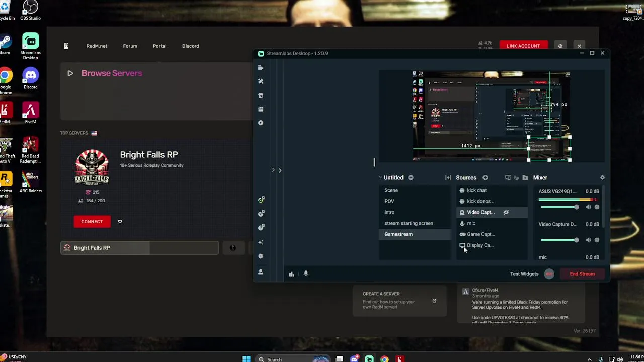Open the notifications bell in Streamlabs footer
Viewport: 644px width, 362px height.
[x=306, y=274]
